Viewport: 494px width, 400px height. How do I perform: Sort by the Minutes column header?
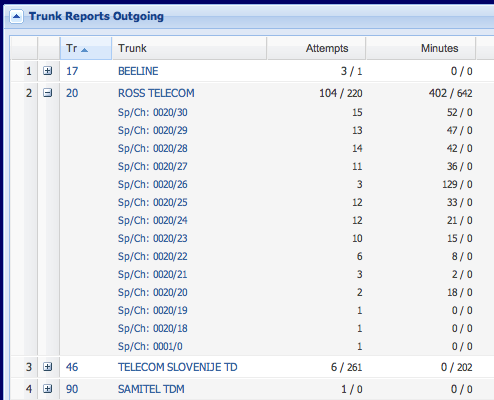pyautogui.click(x=421, y=48)
